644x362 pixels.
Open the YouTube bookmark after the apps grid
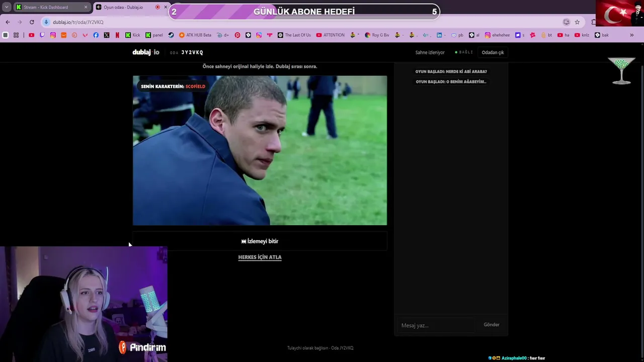tap(31, 35)
